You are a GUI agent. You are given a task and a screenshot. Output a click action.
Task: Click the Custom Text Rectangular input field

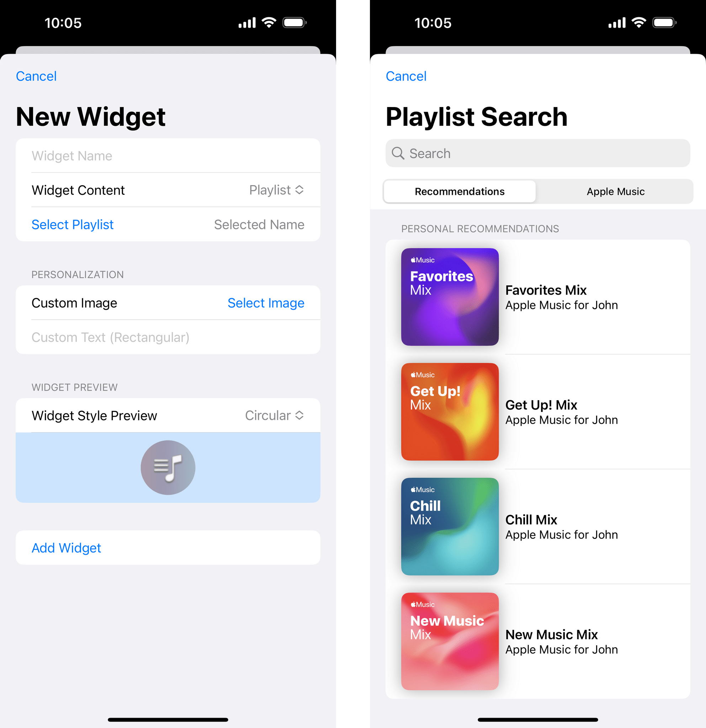(x=168, y=337)
